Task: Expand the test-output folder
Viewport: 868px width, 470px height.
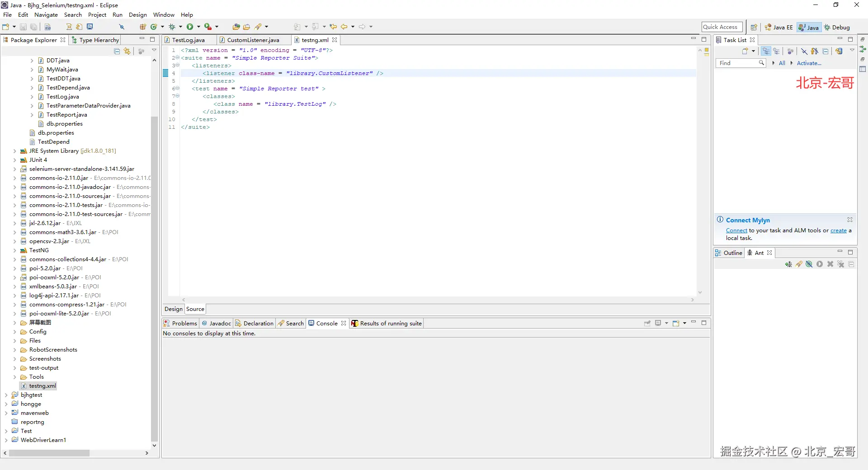Action: pos(14,368)
